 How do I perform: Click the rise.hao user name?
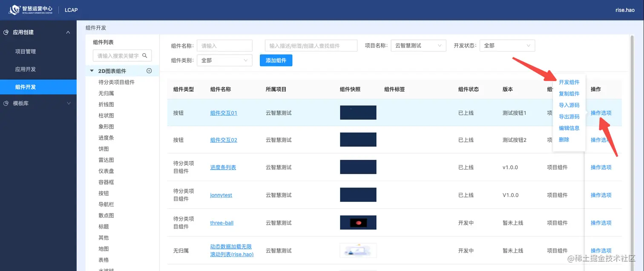[x=625, y=10]
